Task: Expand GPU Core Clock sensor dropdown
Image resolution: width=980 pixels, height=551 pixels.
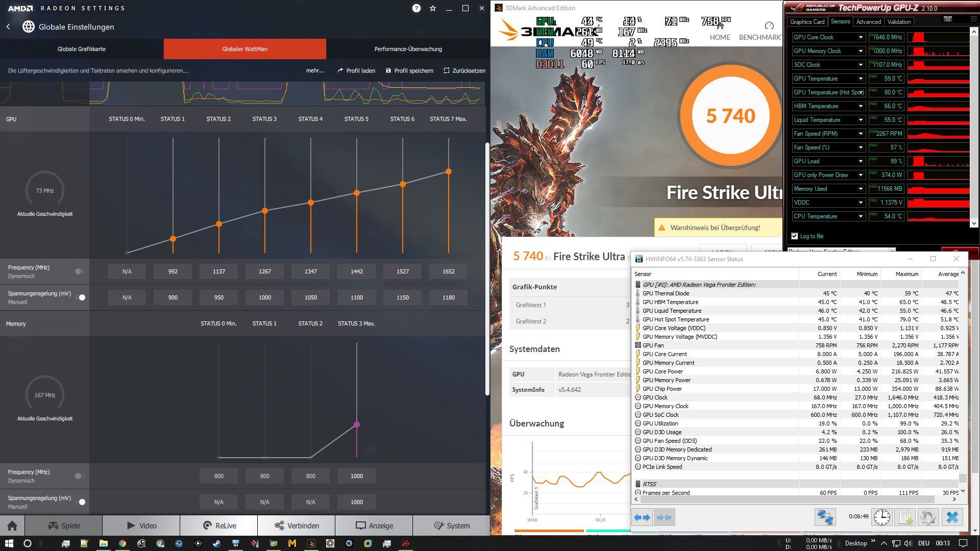Action: (x=861, y=37)
